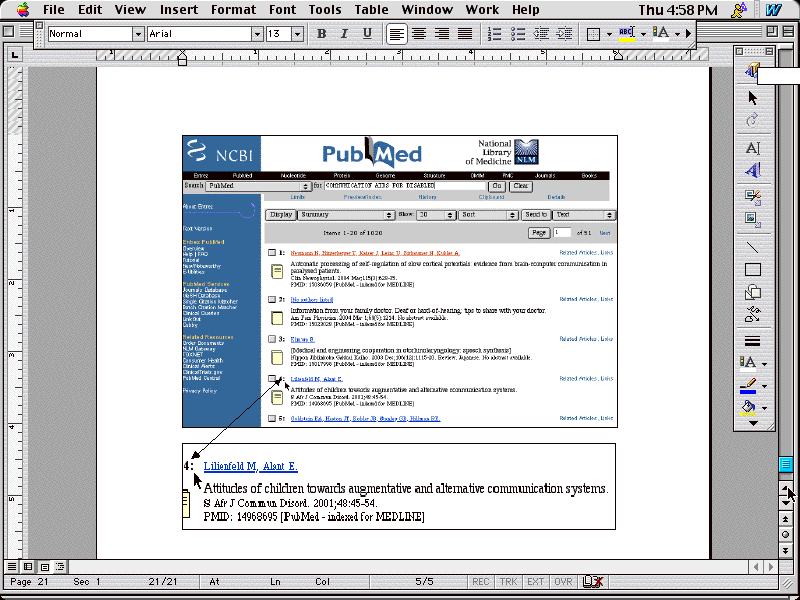Image resolution: width=800 pixels, height=600 pixels.
Task: Open the Table menu
Action: tap(371, 10)
